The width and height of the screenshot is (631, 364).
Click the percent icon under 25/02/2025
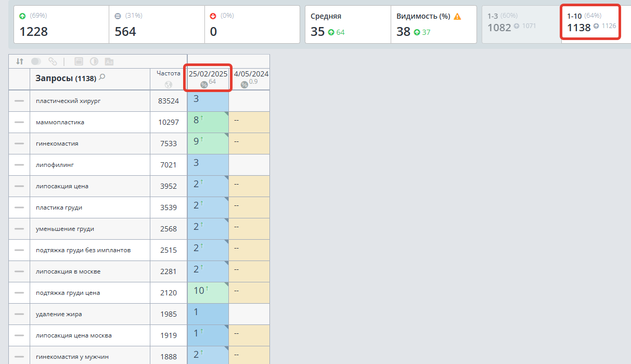pyautogui.click(x=204, y=84)
